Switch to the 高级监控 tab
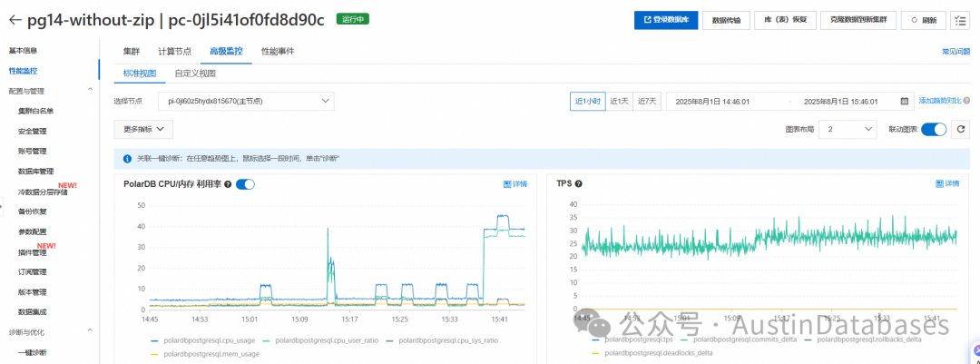 (x=226, y=52)
